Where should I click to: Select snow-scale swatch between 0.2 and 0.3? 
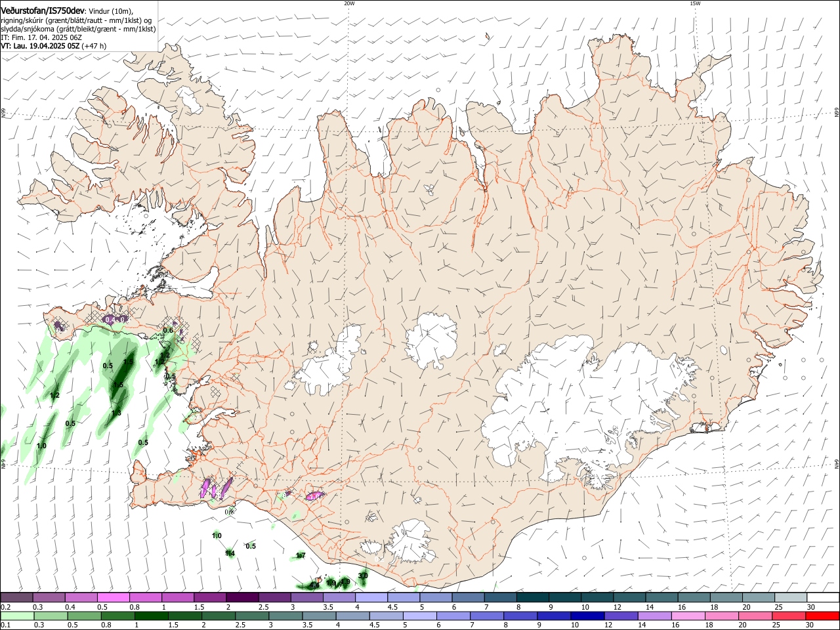(x=17, y=598)
